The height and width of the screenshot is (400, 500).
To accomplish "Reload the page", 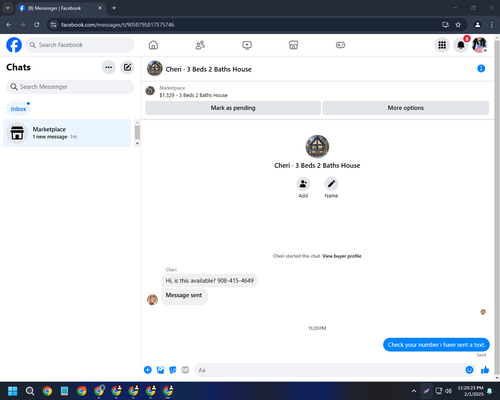I will (x=37, y=25).
